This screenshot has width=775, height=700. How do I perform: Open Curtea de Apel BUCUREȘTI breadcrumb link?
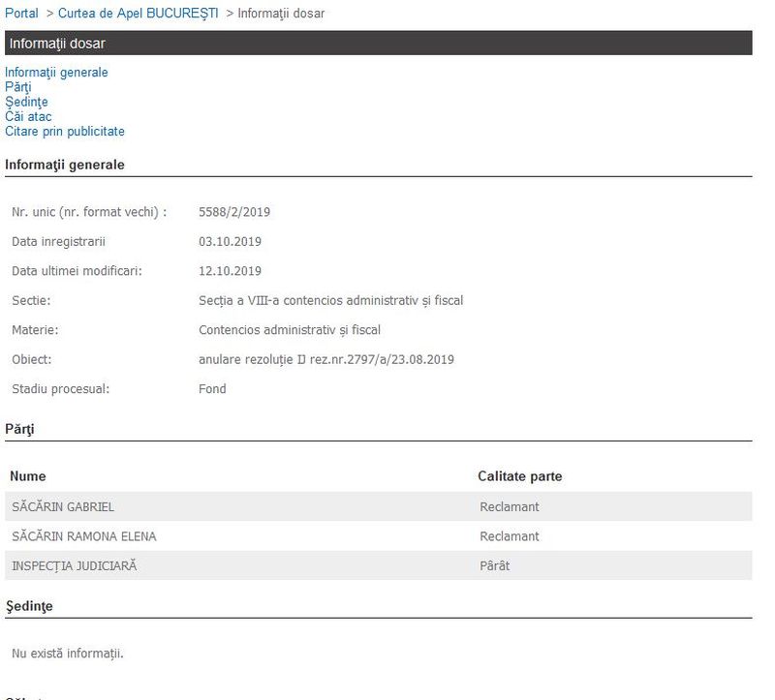point(138,14)
